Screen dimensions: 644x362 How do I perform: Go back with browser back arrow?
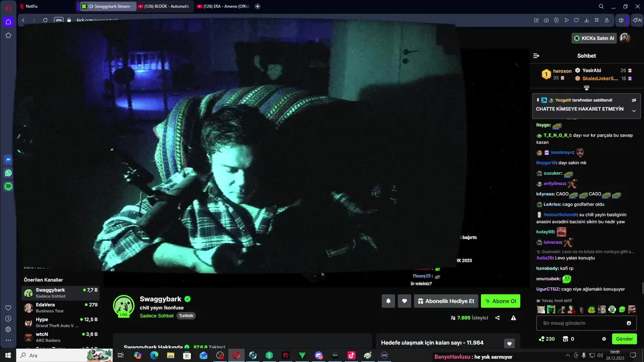pos(23,20)
